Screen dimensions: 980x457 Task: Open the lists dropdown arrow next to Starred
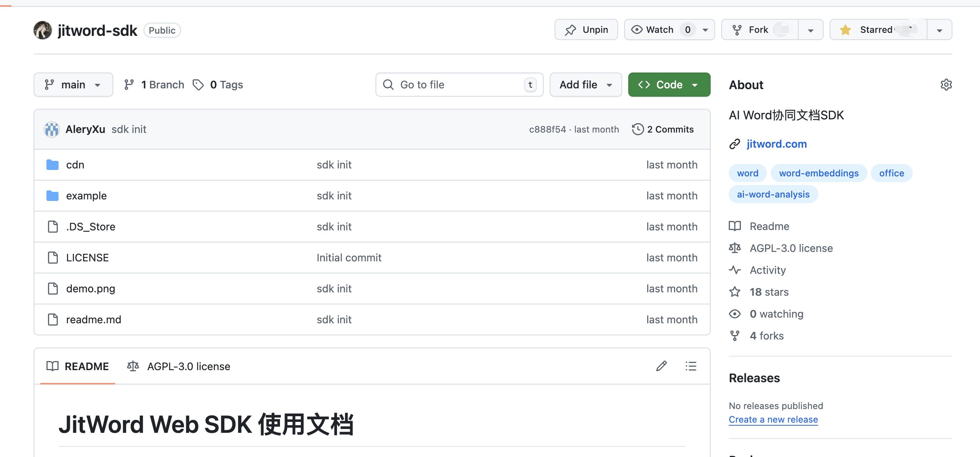coord(939,30)
